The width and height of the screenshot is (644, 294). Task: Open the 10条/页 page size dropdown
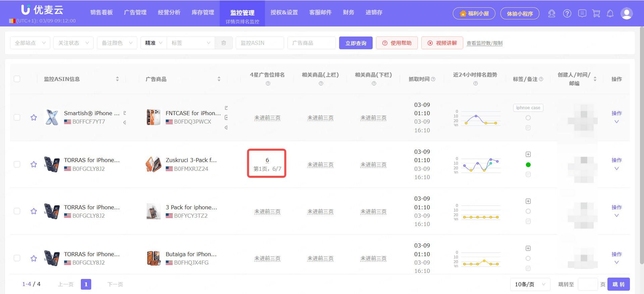pos(530,284)
